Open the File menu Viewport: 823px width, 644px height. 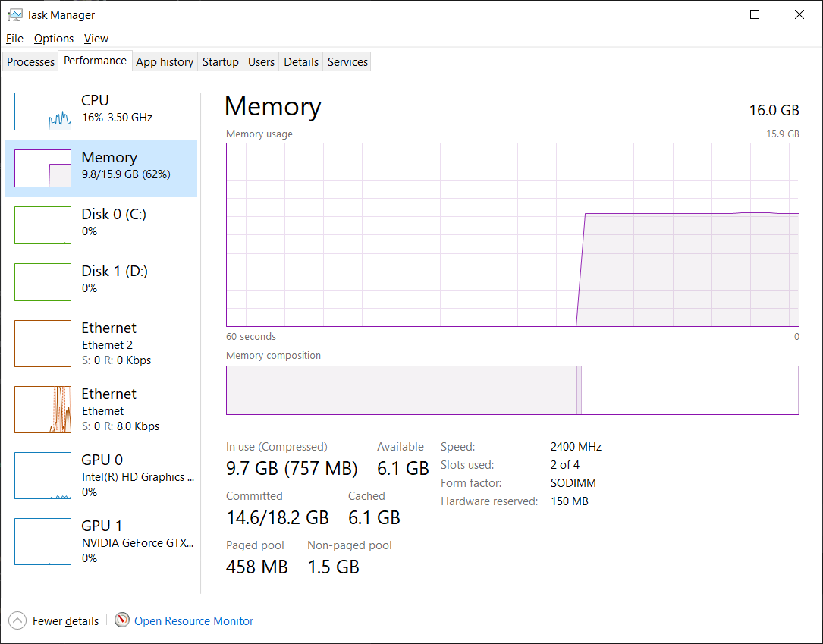coord(14,39)
